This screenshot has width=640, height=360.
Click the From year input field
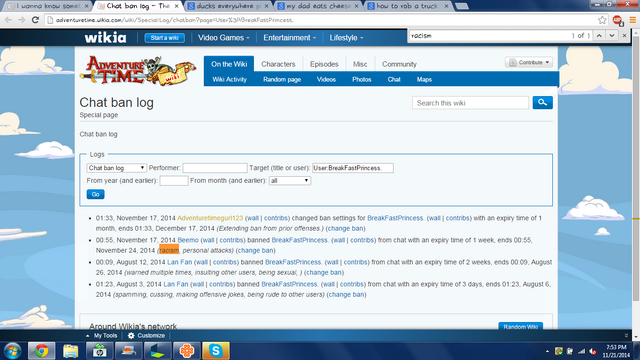tap(174, 180)
